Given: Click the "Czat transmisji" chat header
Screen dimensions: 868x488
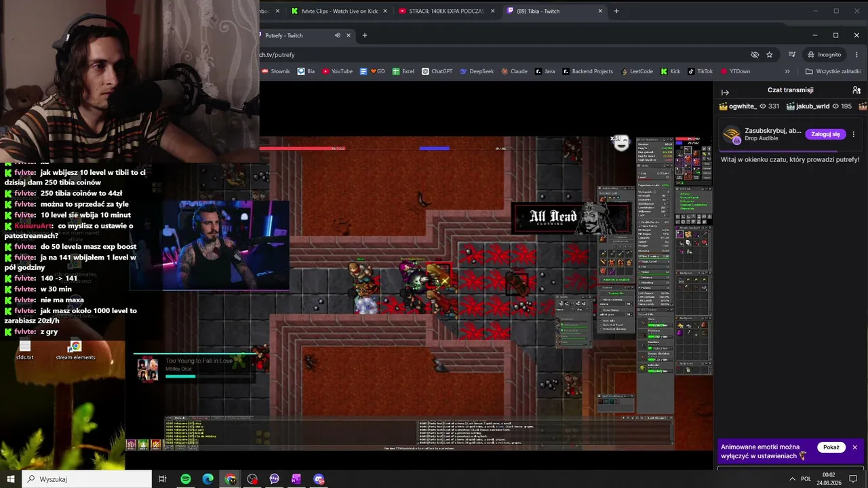Looking at the screenshot, I should coord(790,90).
